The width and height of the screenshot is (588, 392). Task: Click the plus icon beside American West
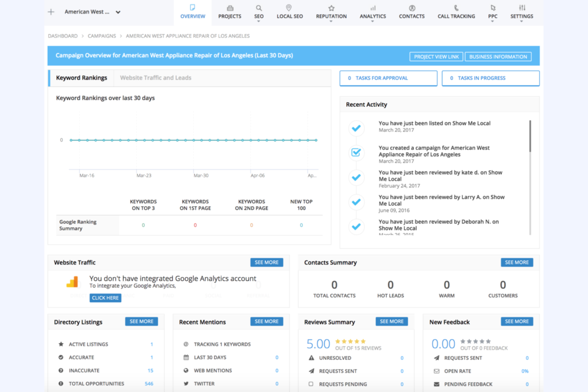(51, 12)
